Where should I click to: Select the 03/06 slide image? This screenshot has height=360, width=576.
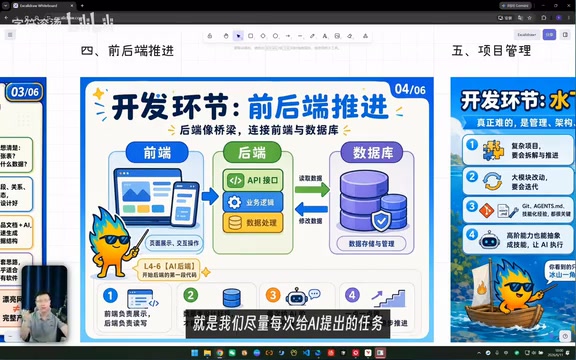[x=23, y=209]
